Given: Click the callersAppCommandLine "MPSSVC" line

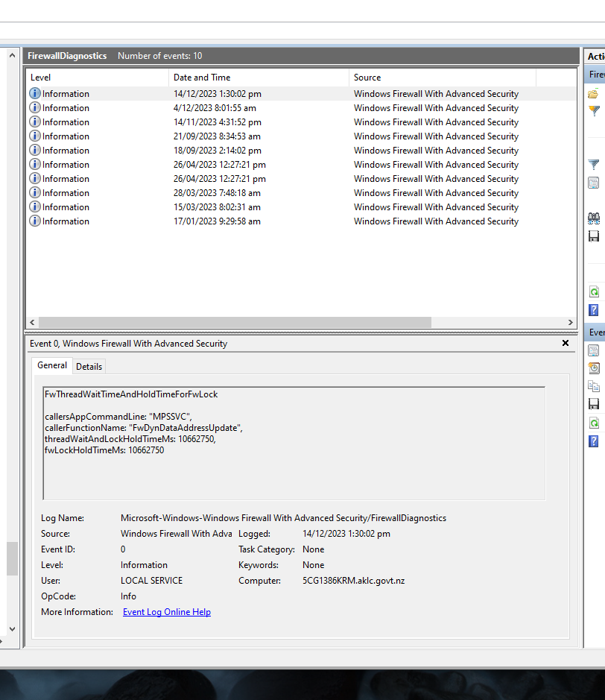Looking at the screenshot, I should pos(118,417).
